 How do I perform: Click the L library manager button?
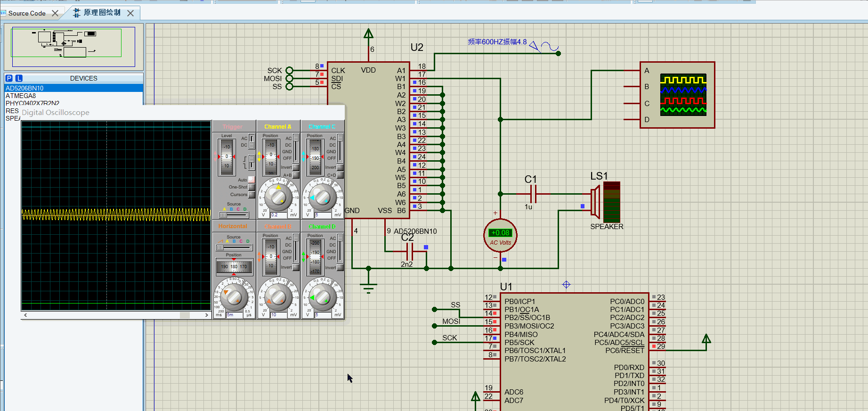point(19,78)
